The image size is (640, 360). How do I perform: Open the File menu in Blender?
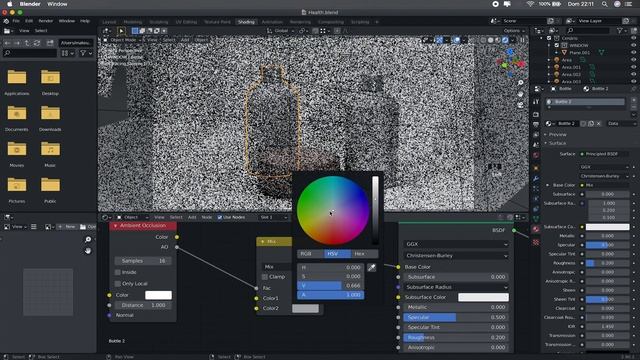pos(16,21)
